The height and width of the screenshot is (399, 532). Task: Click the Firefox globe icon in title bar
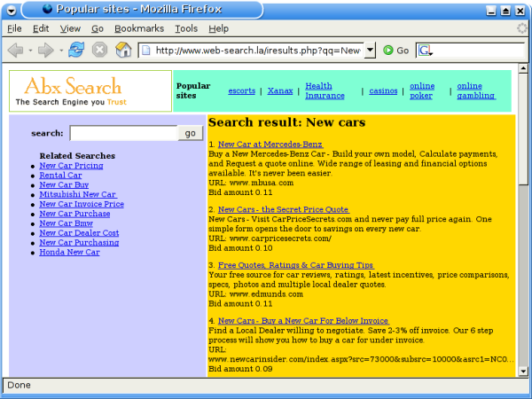pos(47,9)
